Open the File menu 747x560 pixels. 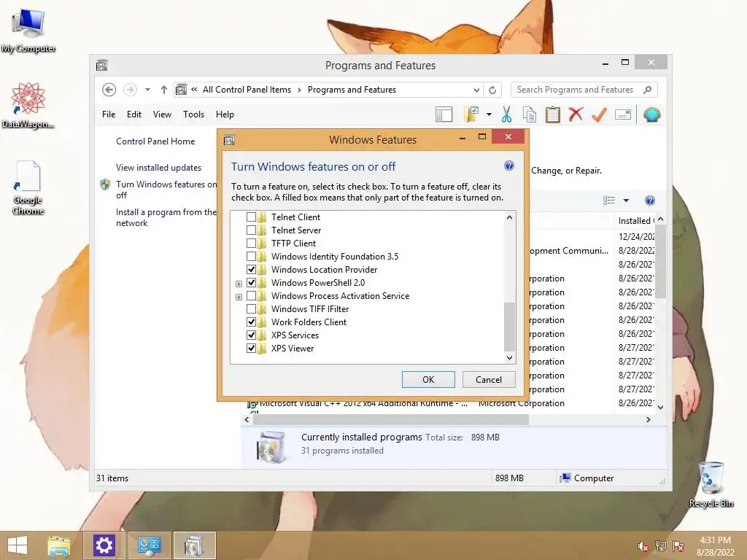[109, 114]
